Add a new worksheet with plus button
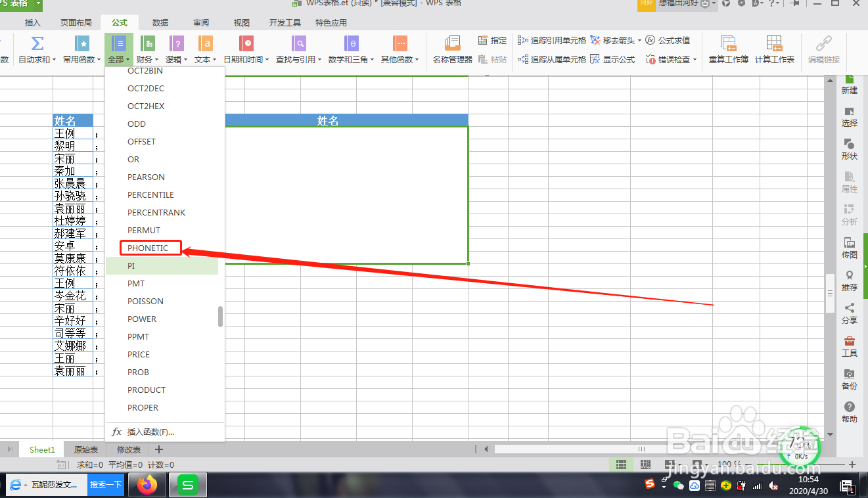 click(158, 449)
